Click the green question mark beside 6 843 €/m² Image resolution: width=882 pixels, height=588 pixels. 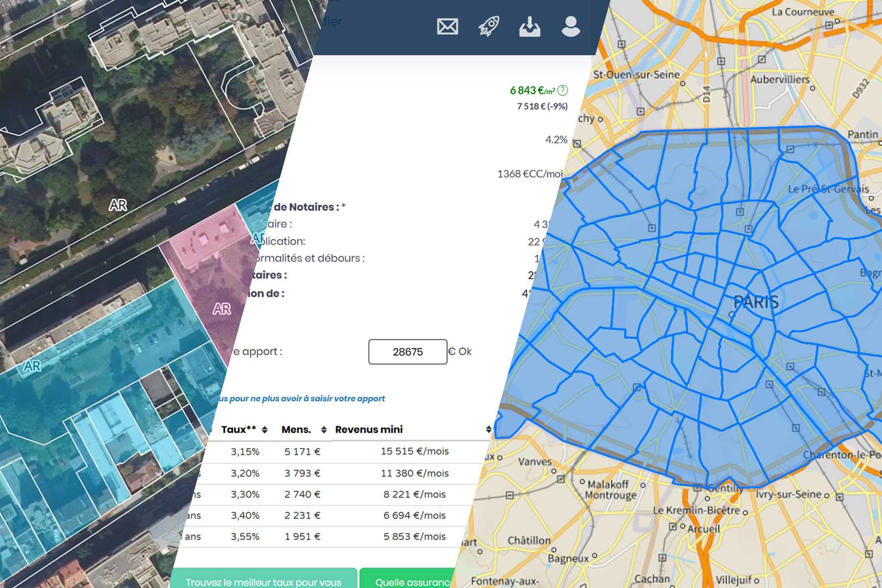[x=563, y=90]
